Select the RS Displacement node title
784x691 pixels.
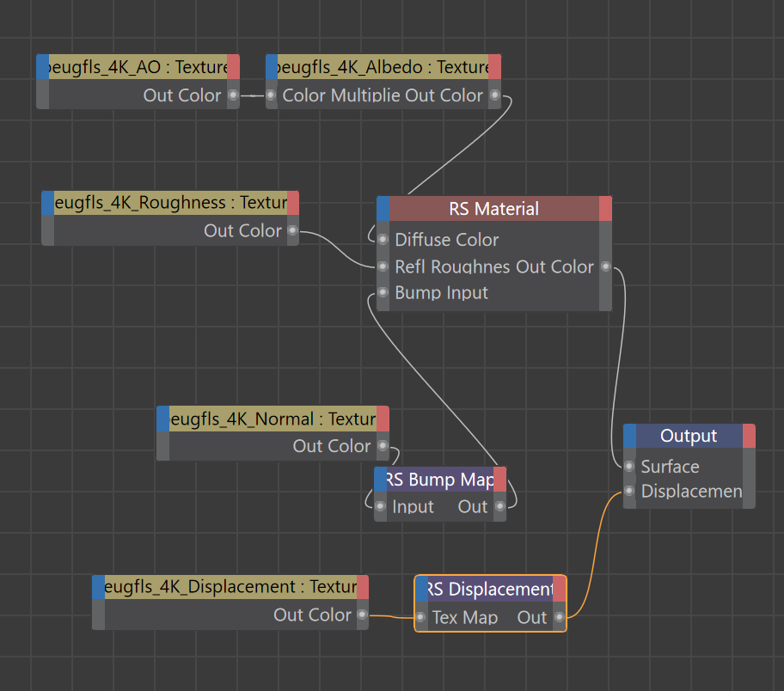[488, 590]
